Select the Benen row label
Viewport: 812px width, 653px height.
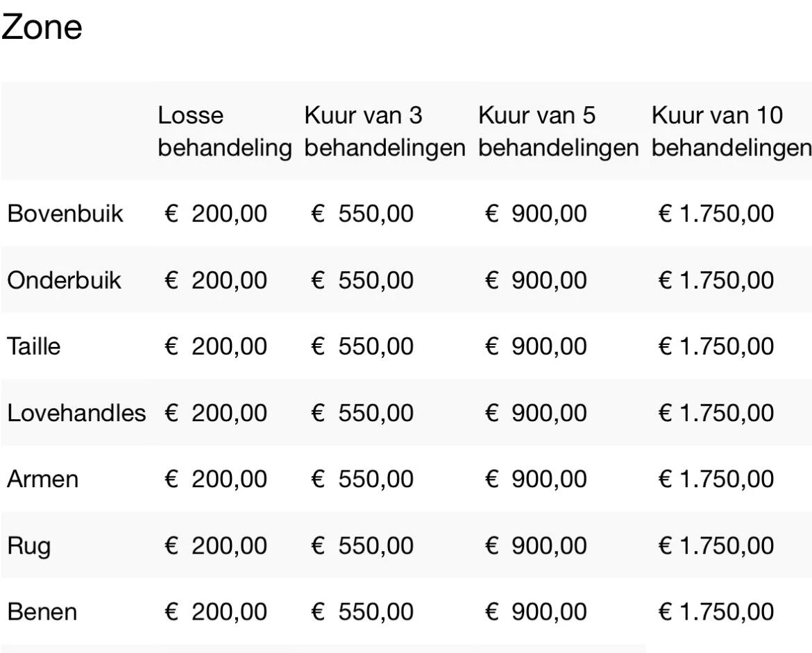(x=42, y=611)
